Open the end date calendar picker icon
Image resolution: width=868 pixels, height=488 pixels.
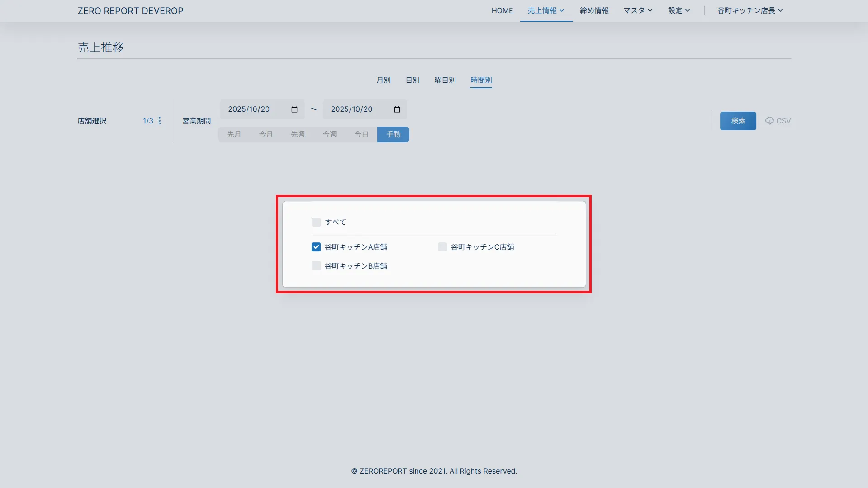pos(397,109)
